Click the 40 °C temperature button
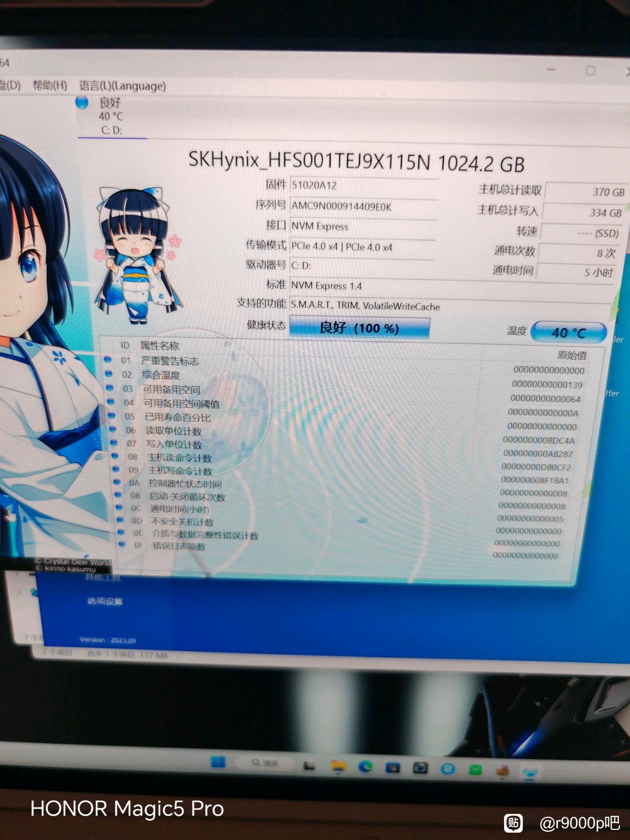The width and height of the screenshot is (630, 840). tap(568, 333)
